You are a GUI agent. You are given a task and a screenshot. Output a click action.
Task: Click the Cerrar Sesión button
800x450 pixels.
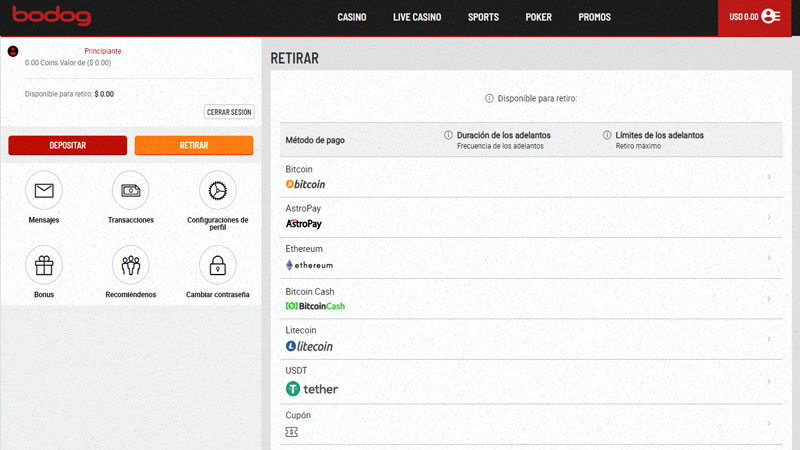229,112
